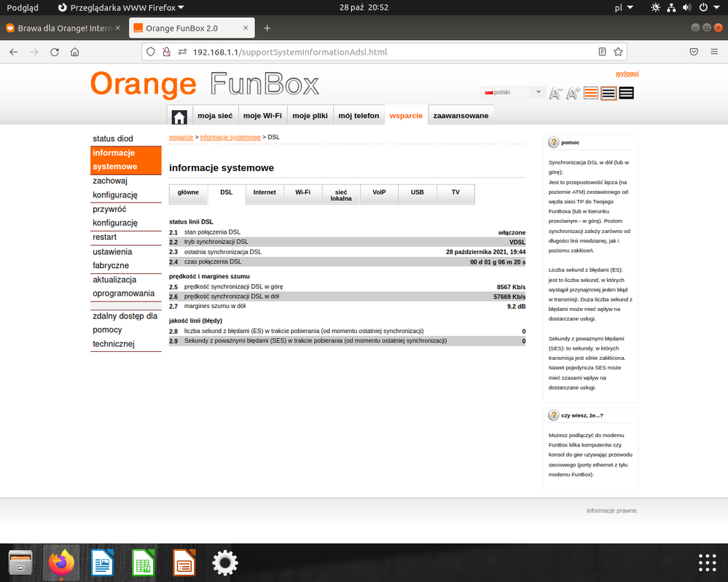
Task: Open LibreOffice Calc from the dock
Action: (144, 562)
